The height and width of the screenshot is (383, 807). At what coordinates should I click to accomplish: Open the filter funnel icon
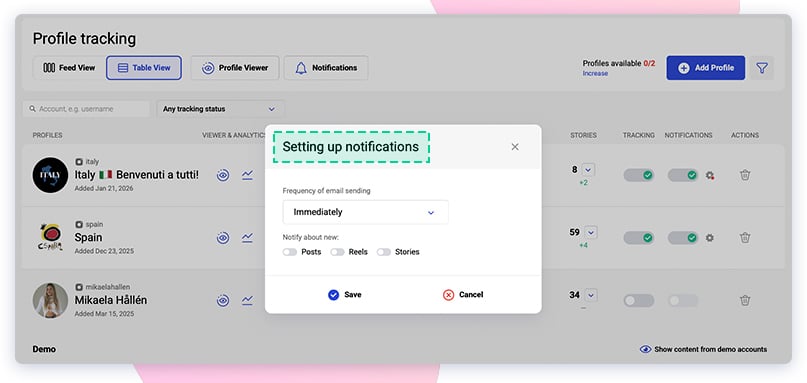click(762, 68)
